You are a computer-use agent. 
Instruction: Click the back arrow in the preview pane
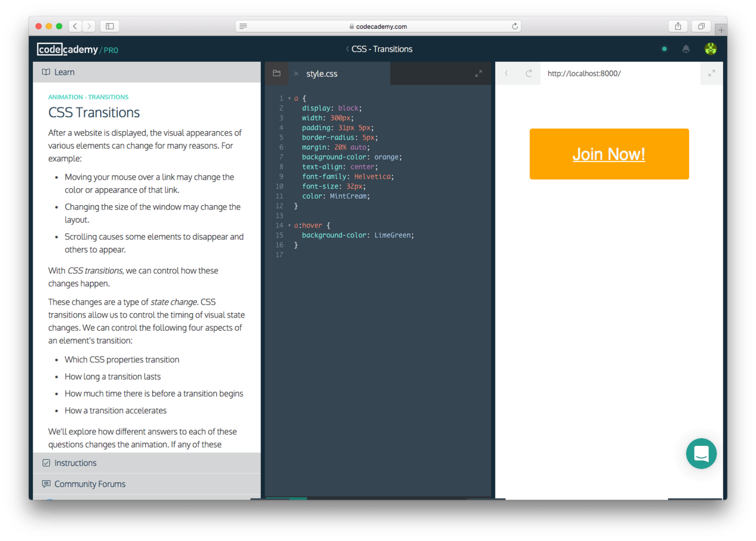pyautogui.click(x=506, y=72)
